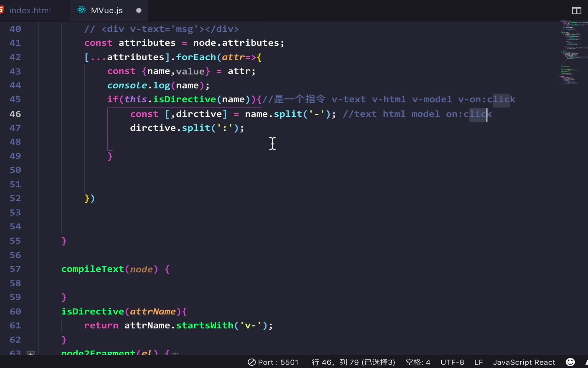Screen dimensions: 588x368
Task: Switch to the index.html tab
Action: tap(31, 10)
